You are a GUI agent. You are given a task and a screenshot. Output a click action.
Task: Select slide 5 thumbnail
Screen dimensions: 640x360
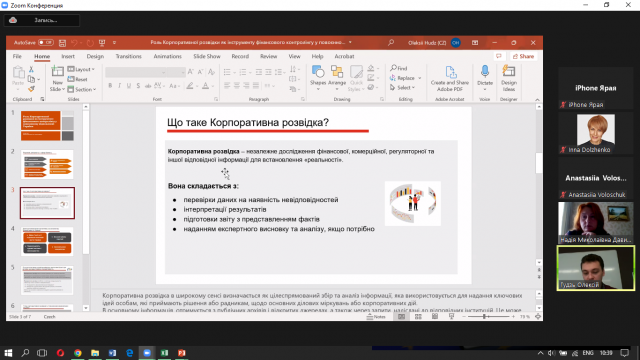pyautogui.click(x=47, y=280)
